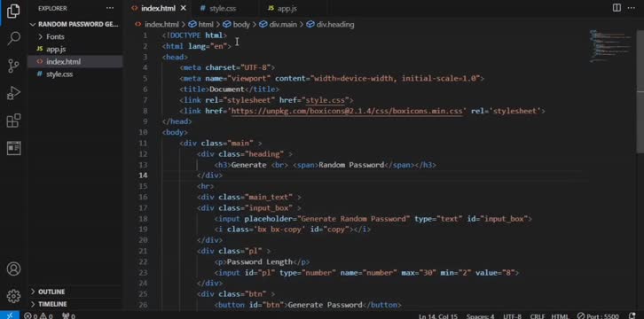Click Ln 14, Col 15 in status bar
The width and height of the screenshot is (644, 319).
(x=438, y=316)
